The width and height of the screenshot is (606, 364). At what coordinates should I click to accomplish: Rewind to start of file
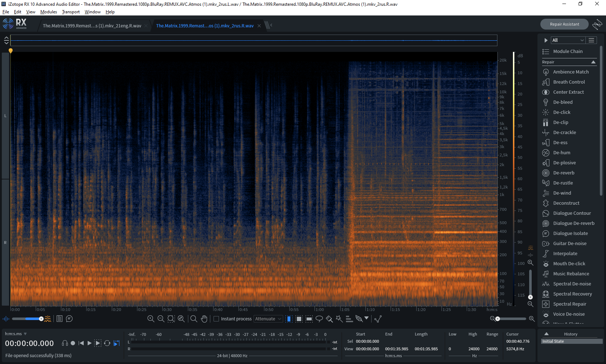click(81, 343)
